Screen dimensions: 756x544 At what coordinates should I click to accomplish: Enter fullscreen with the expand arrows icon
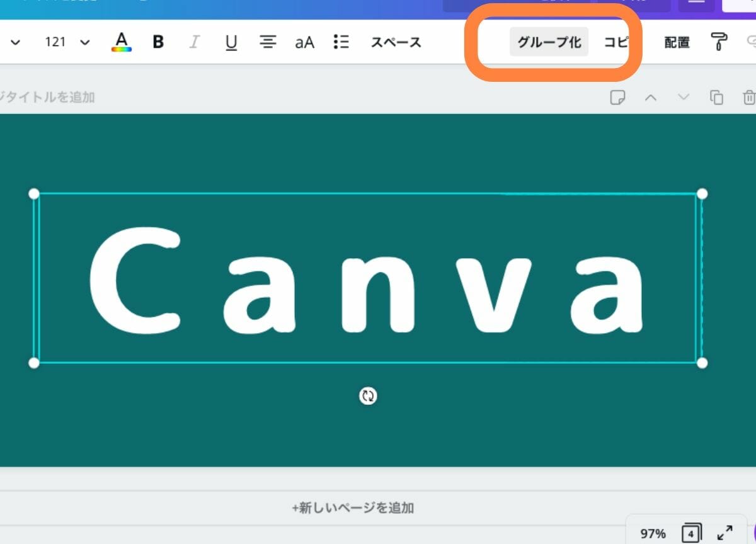point(725,533)
